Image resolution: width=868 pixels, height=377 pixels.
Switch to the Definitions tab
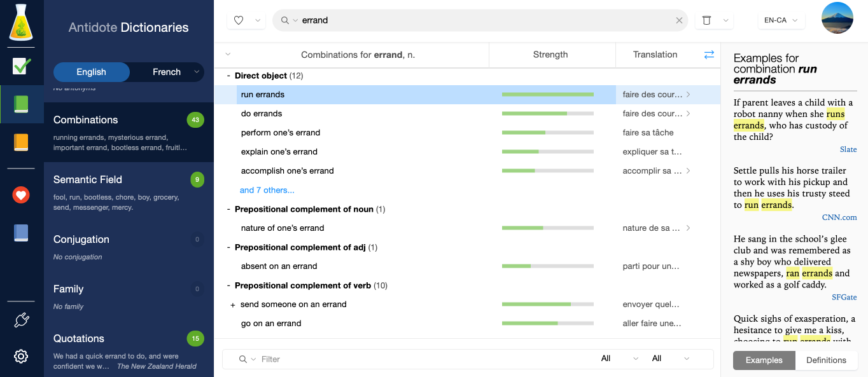tap(826, 360)
